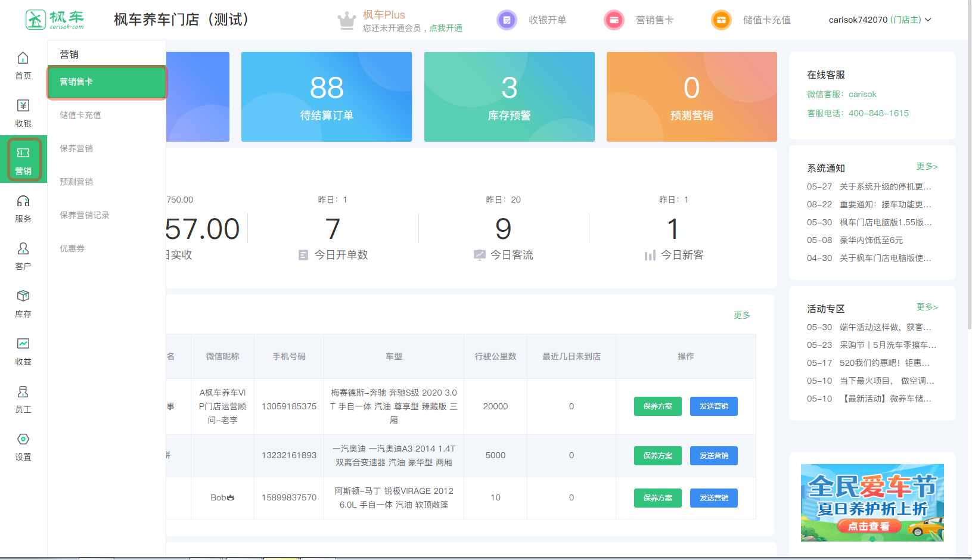Open the 全民爱车节 promotional banner
This screenshot has height=560, width=972.
click(x=872, y=502)
